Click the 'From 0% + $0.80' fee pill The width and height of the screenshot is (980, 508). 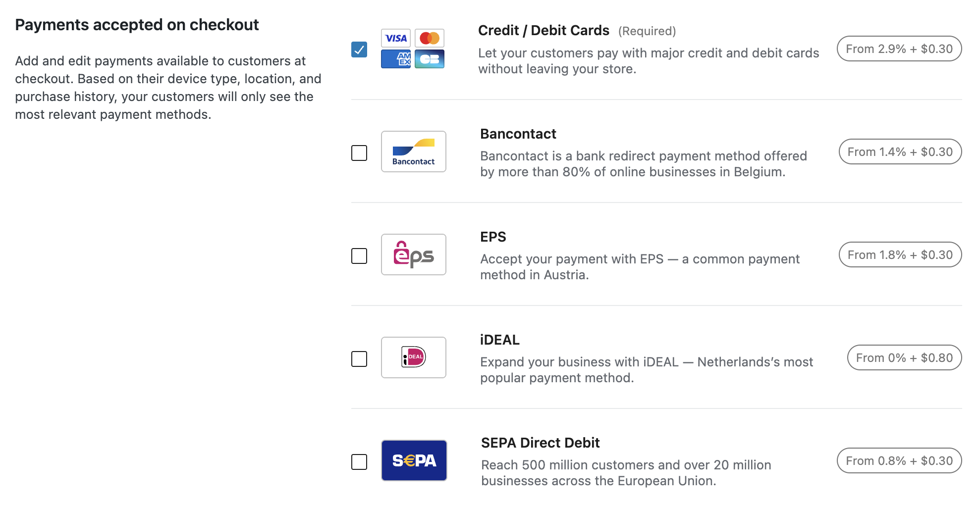point(904,357)
